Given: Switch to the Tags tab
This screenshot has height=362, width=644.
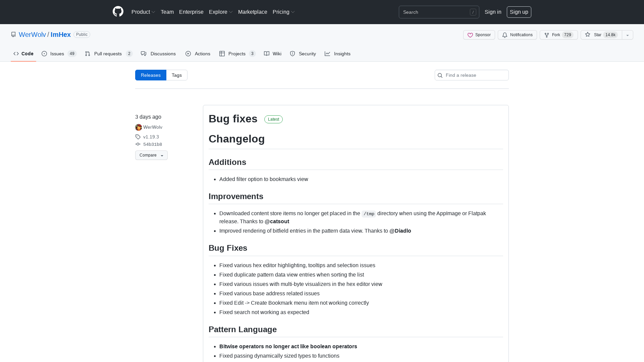Looking at the screenshot, I should click(177, 75).
